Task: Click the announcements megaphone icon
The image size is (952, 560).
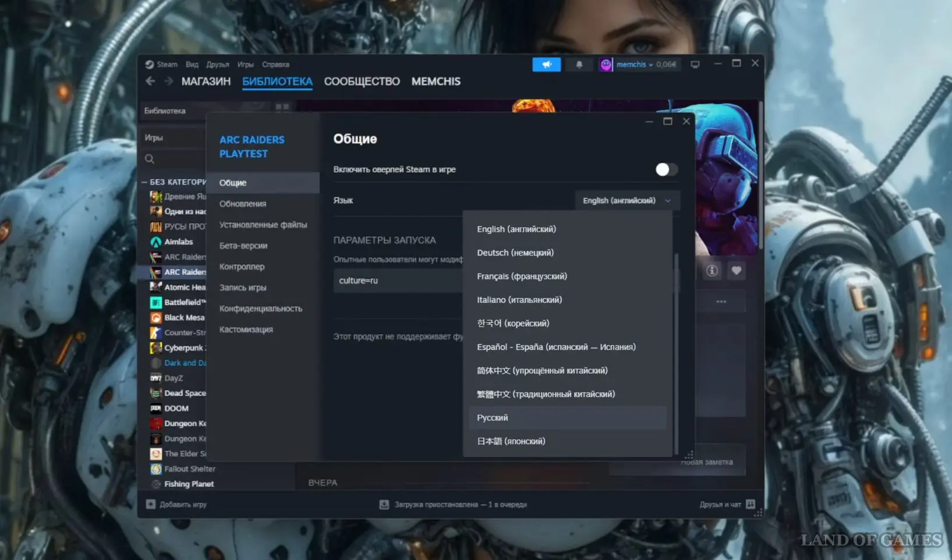Action: point(546,65)
